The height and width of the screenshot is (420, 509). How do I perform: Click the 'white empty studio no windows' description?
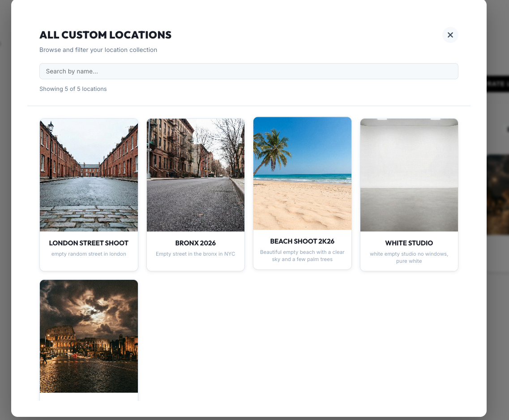tap(409, 257)
